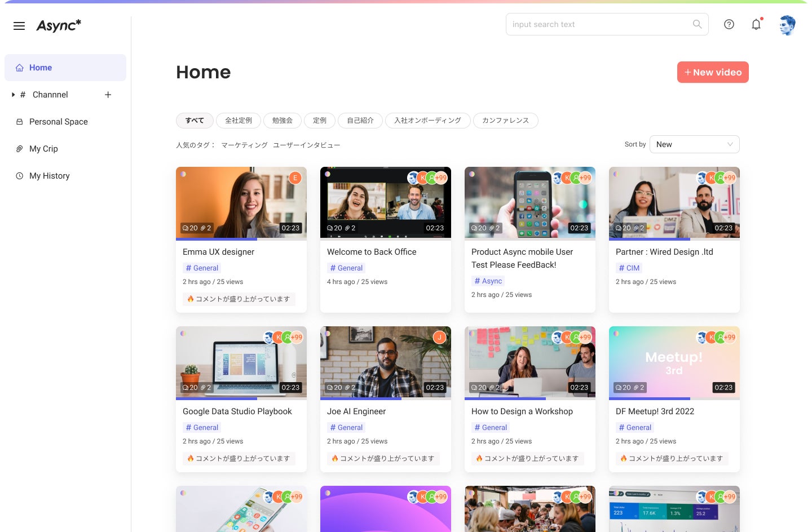
Task: Add a channel with the plus icon
Action: [x=108, y=95]
